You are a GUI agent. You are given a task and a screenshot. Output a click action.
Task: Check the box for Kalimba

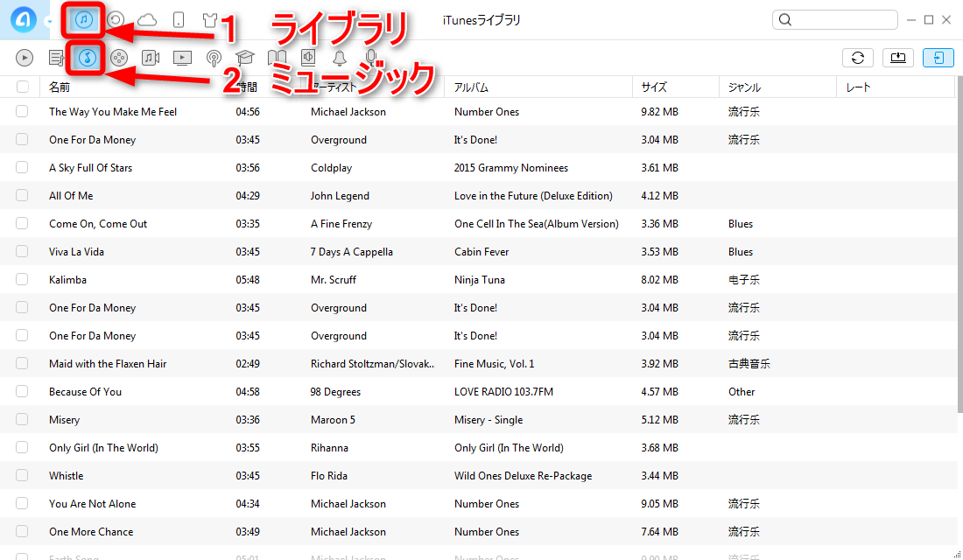(x=22, y=279)
